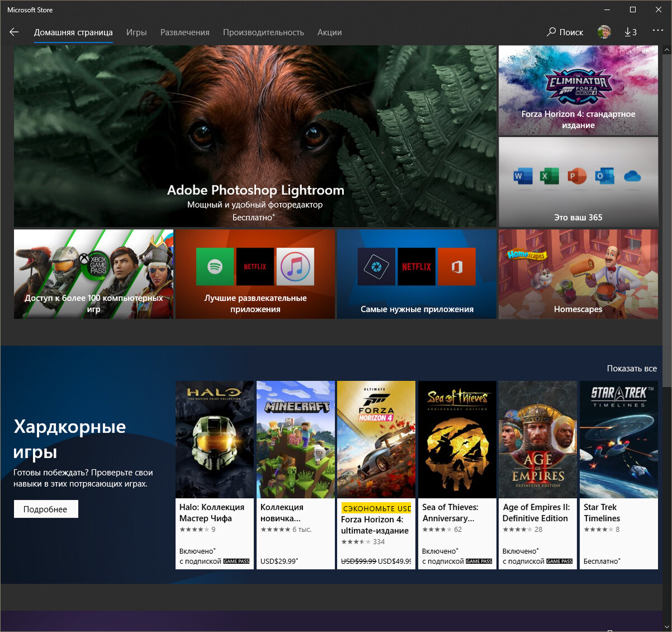Viewport: 672px width, 632px height.
Task: Click the СЭКОНОМЬТЕ USD savings badge
Action: click(x=376, y=508)
